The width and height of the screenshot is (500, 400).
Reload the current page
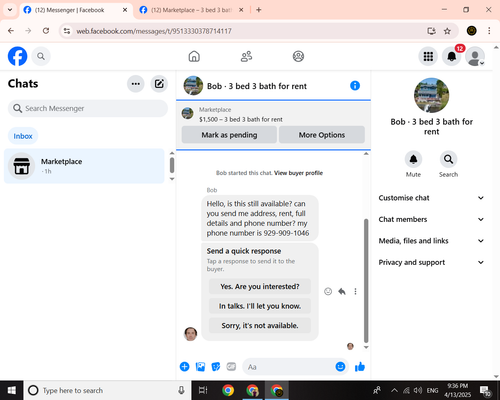point(46,31)
